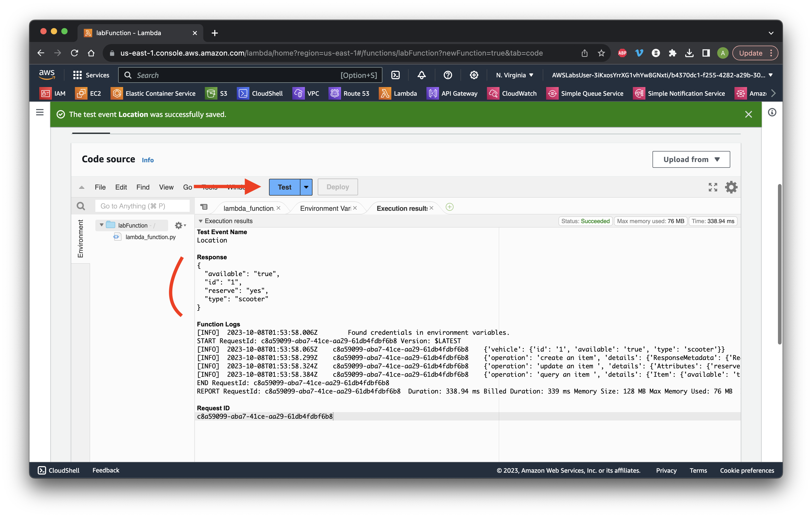The width and height of the screenshot is (812, 517).
Task: Click the Request ID value line
Action: point(468,416)
